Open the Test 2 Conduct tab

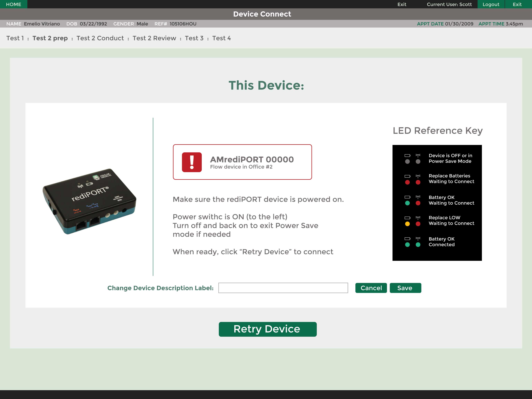coord(100,38)
